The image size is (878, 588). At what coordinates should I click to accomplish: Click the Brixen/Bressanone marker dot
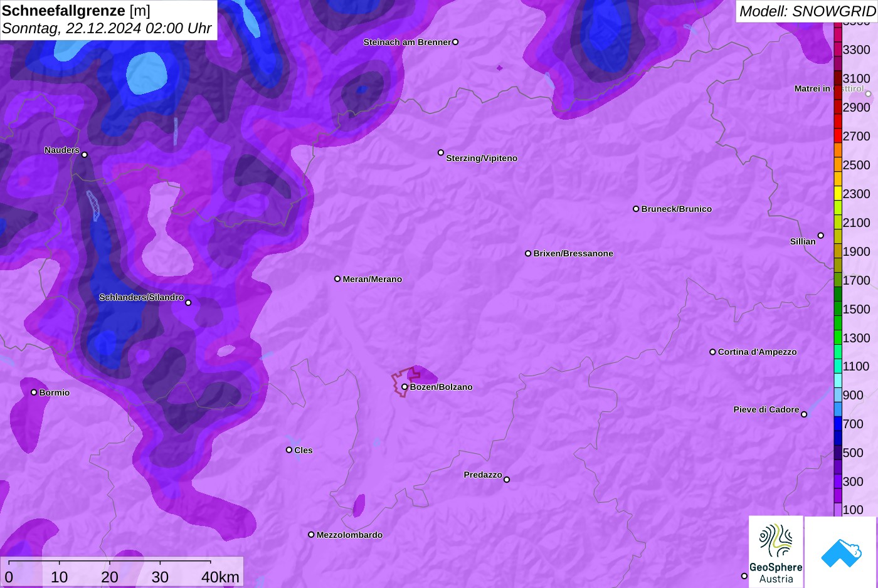pyautogui.click(x=528, y=253)
